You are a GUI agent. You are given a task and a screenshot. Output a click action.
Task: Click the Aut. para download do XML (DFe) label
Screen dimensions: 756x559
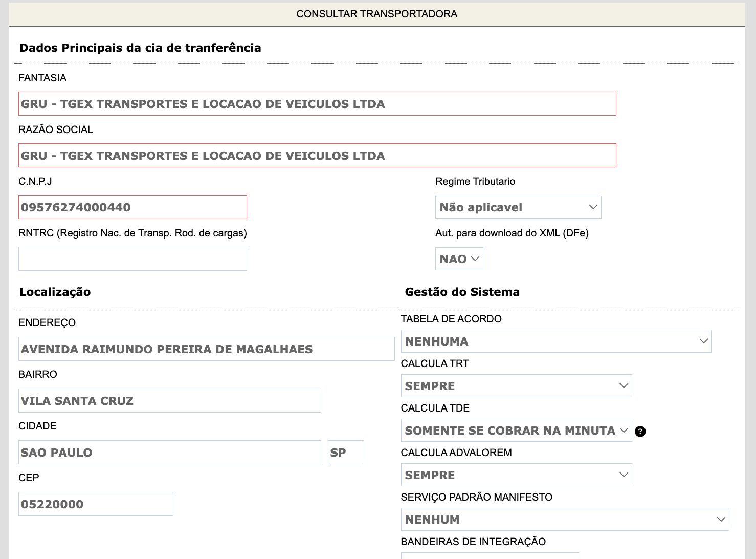[x=512, y=233]
